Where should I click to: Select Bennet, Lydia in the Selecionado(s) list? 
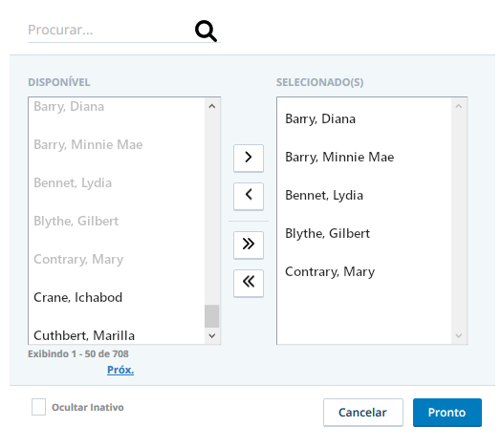tap(364, 195)
